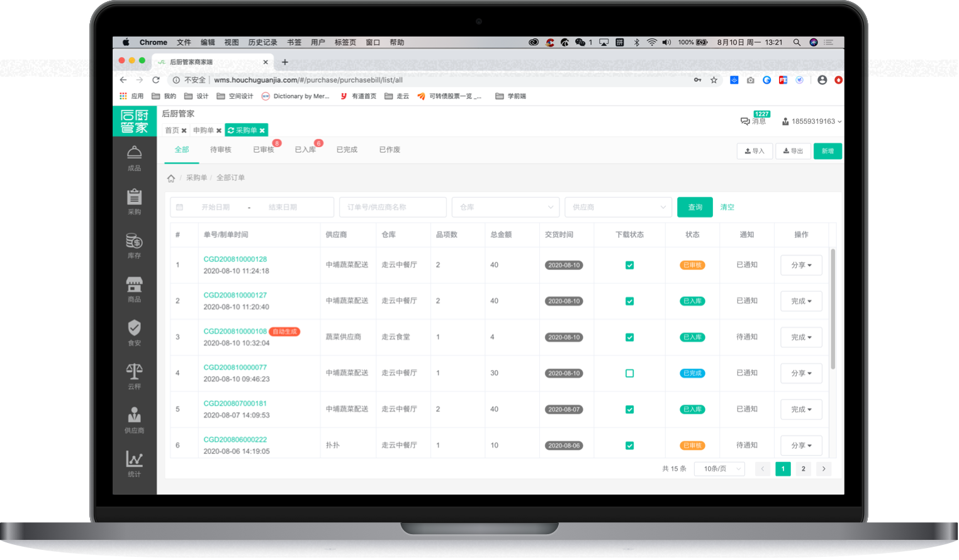Click the password key icon in address bar

tap(697, 80)
